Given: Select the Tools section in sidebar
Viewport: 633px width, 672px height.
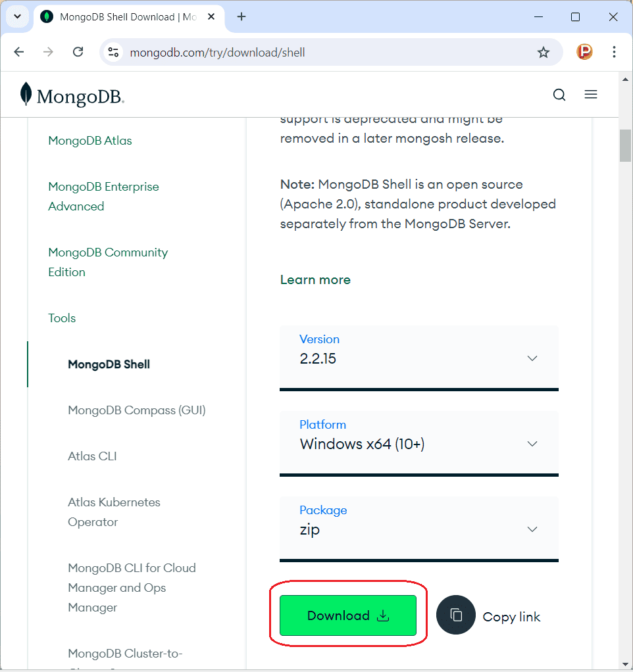Looking at the screenshot, I should pos(62,318).
